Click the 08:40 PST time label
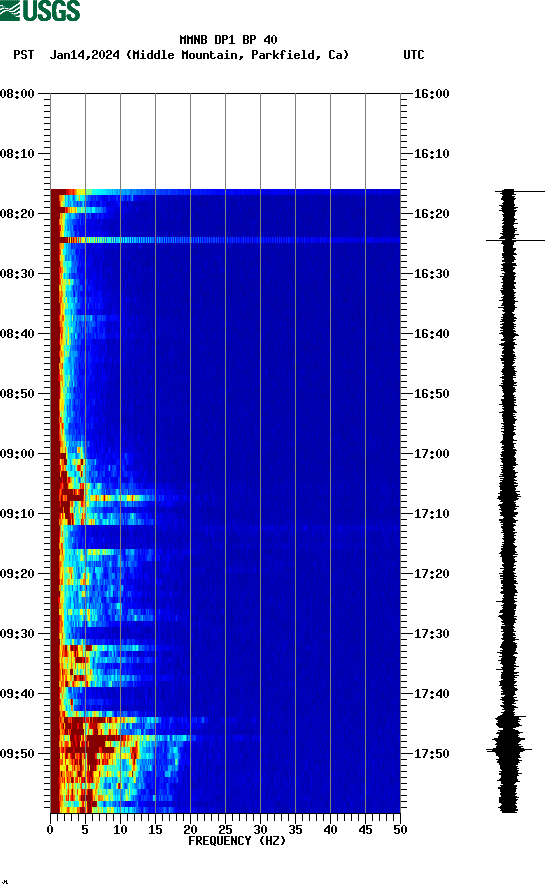The image size is (552, 893). [x=18, y=334]
